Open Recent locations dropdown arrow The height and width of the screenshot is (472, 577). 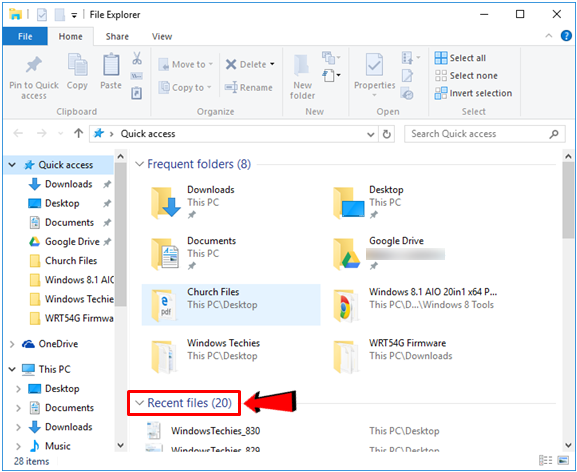(60, 134)
